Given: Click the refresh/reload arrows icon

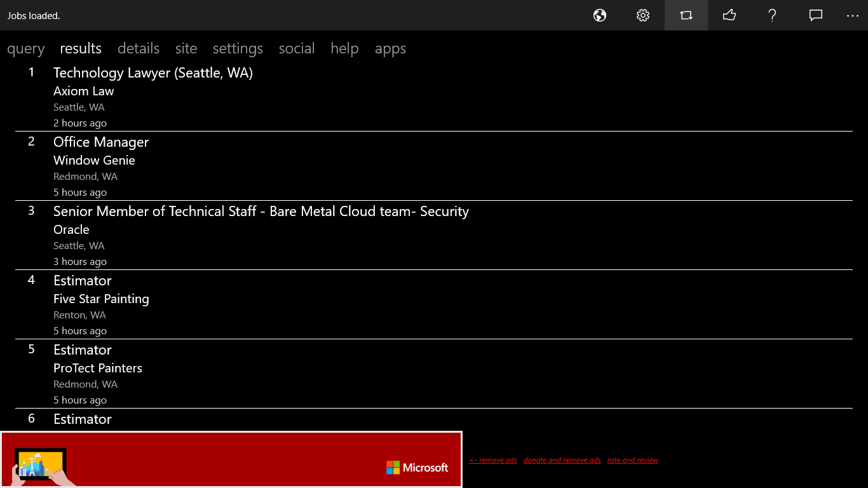Looking at the screenshot, I should pos(686,15).
